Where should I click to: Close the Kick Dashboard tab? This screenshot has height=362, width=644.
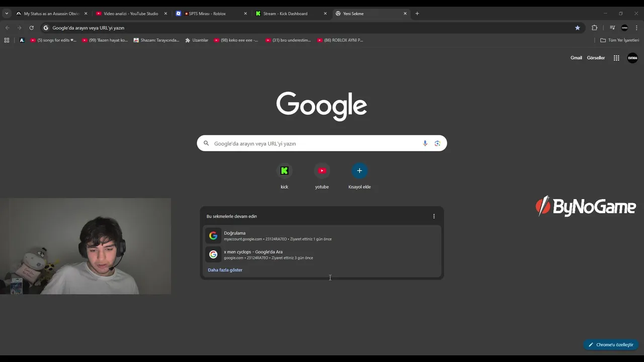click(x=326, y=14)
